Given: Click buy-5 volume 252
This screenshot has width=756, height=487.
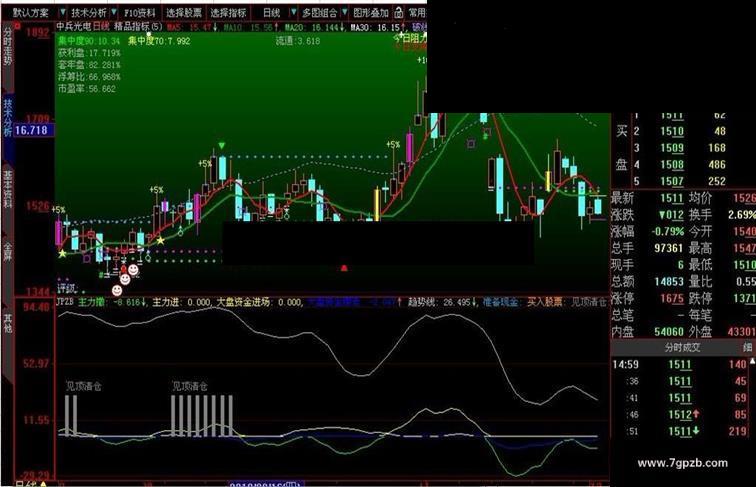Looking at the screenshot, I should point(716,181).
